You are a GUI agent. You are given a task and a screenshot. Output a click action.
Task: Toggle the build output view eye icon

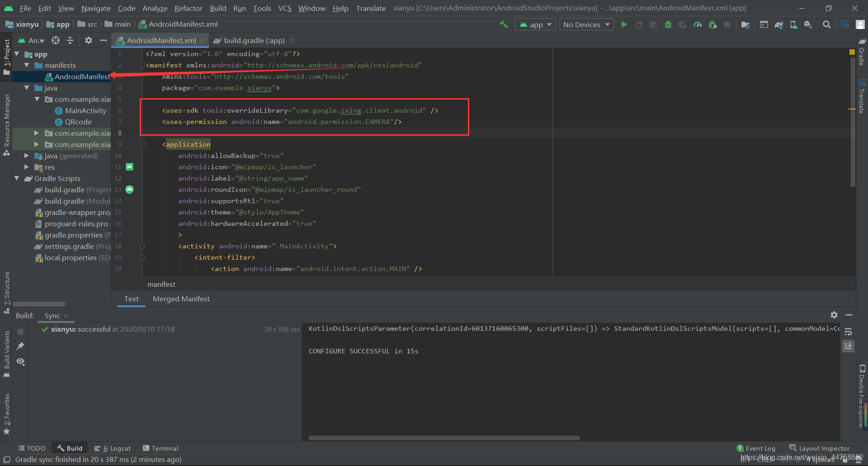click(20, 361)
